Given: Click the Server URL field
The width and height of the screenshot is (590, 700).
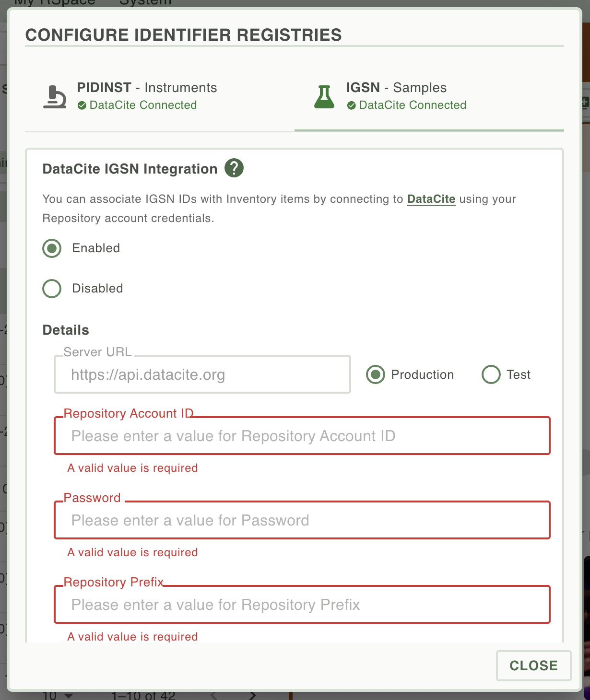Looking at the screenshot, I should coord(202,374).
